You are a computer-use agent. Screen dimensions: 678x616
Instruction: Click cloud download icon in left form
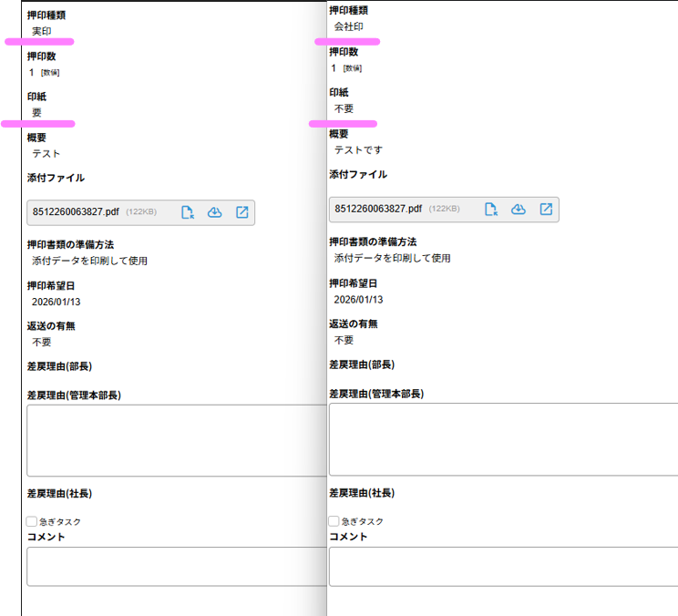click(215, 212)
